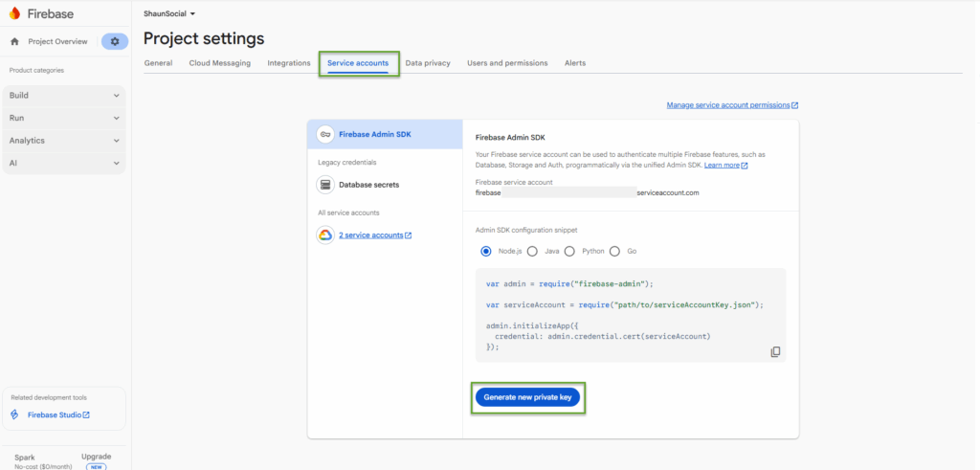
Task: Switch to the Cloud Messaging tab
Action: pyautogui.click(x=219, y=63)
